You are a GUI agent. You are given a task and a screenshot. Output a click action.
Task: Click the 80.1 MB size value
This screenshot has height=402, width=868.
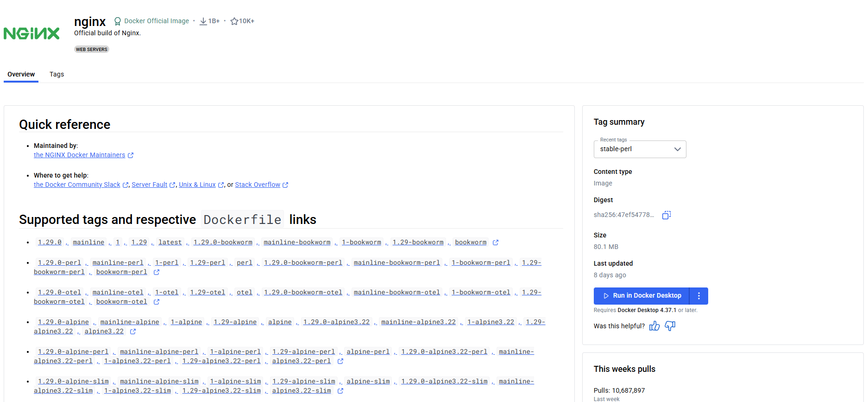click(x=606, y=247)
